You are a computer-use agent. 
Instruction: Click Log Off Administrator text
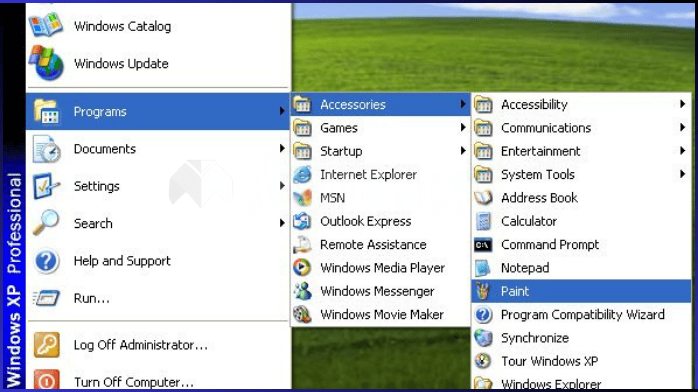[141, 345]
